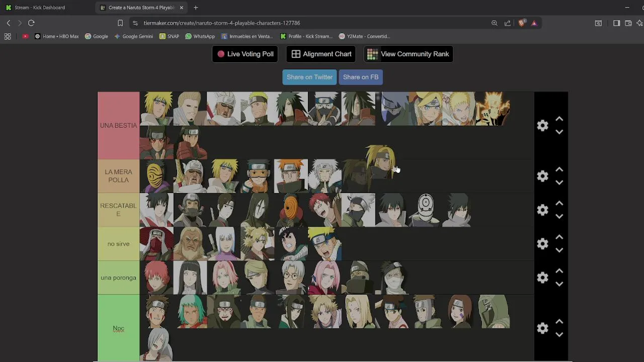
Task: Select green-haired character in Npc tier
Action: 190,311
